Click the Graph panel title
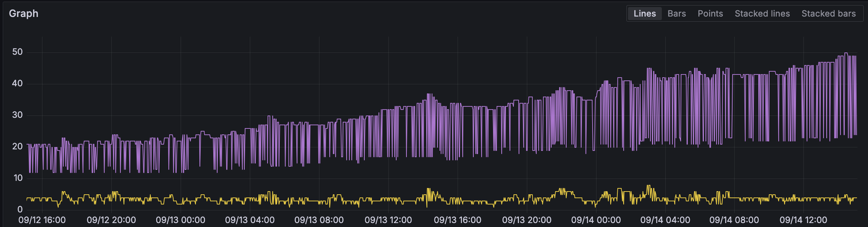Screen dimensions: 868x227 tap(23, 13)
